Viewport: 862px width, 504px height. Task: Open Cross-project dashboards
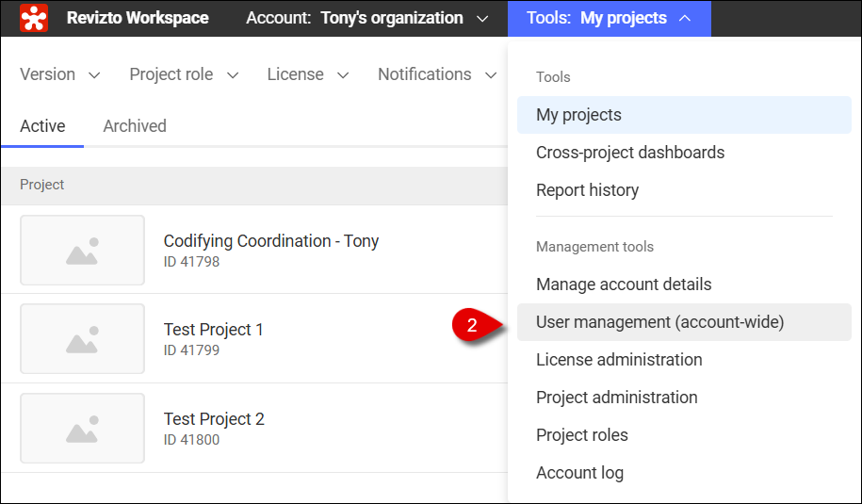coord(684,153)
